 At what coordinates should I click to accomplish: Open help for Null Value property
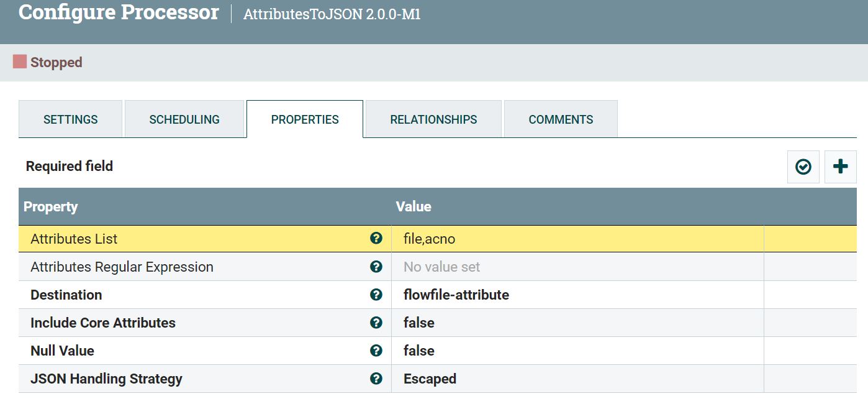click(376, 351)
